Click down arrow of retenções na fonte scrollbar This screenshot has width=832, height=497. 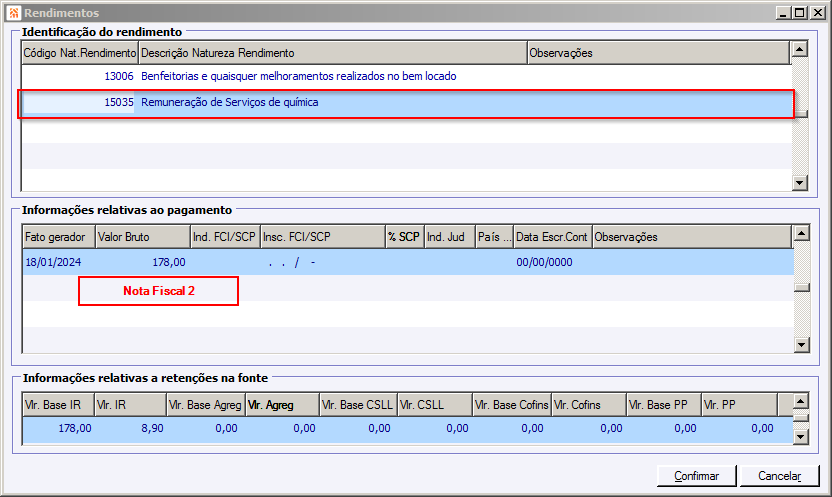801,437
